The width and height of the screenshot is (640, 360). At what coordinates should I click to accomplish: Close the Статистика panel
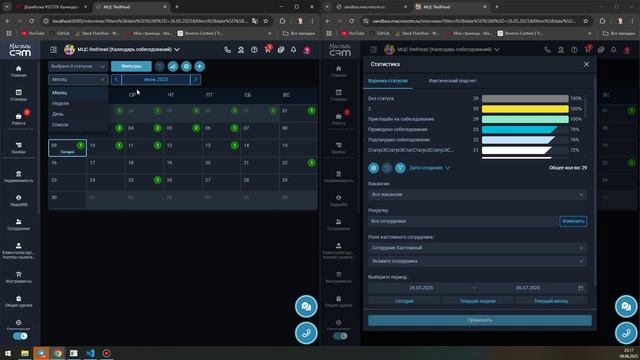[x=587, y=64]
